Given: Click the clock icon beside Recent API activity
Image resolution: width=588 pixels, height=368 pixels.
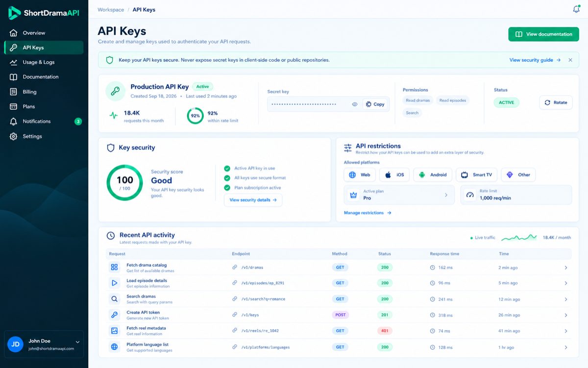Looking at the screenshot, I should [111, 236].
